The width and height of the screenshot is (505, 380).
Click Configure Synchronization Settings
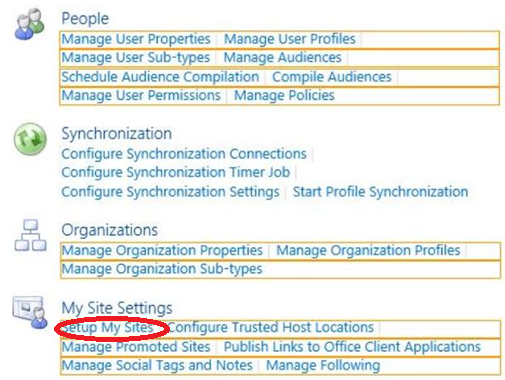pos(170,192)
